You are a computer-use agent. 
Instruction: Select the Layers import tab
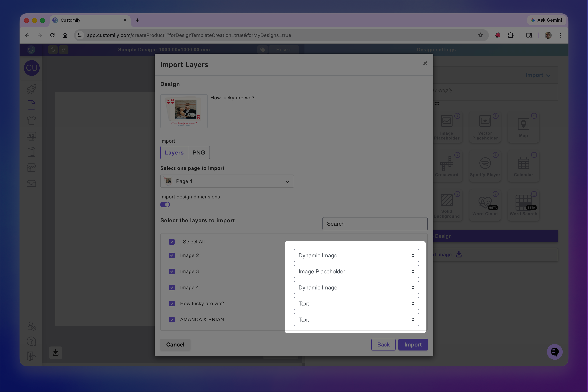pos(174,153)
